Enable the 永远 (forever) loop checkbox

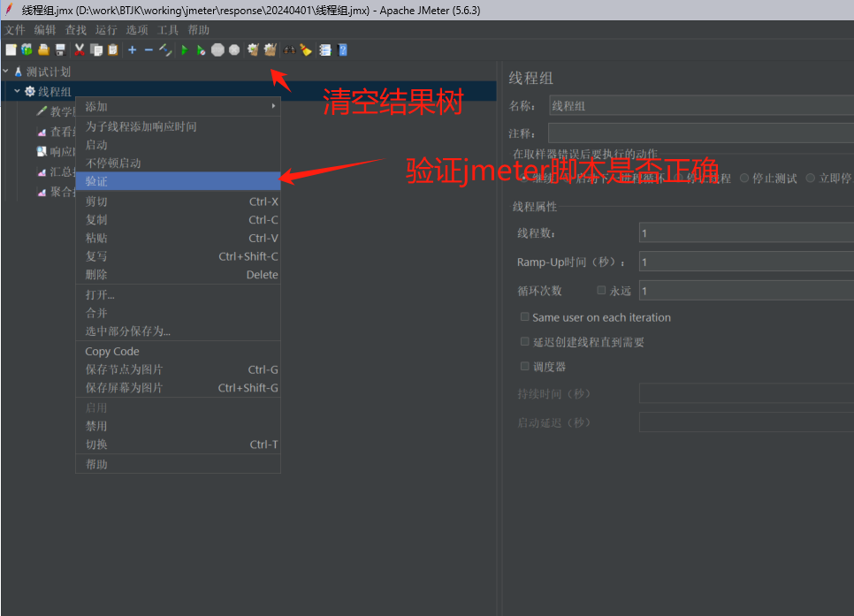(602, 290)
